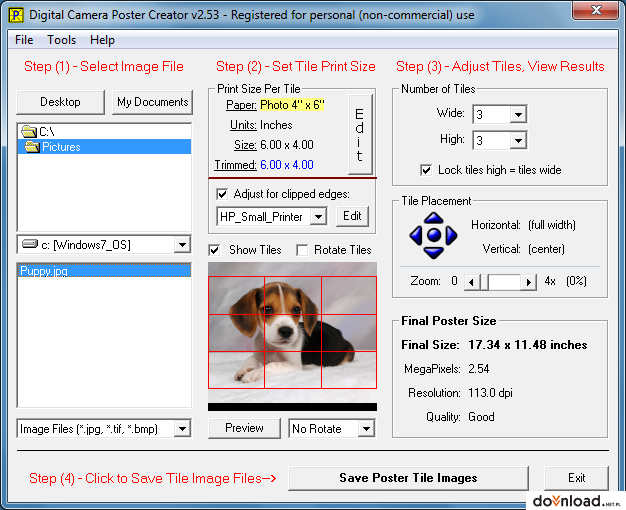Open the File menu

pyautogui.click(x=24, y=40)
